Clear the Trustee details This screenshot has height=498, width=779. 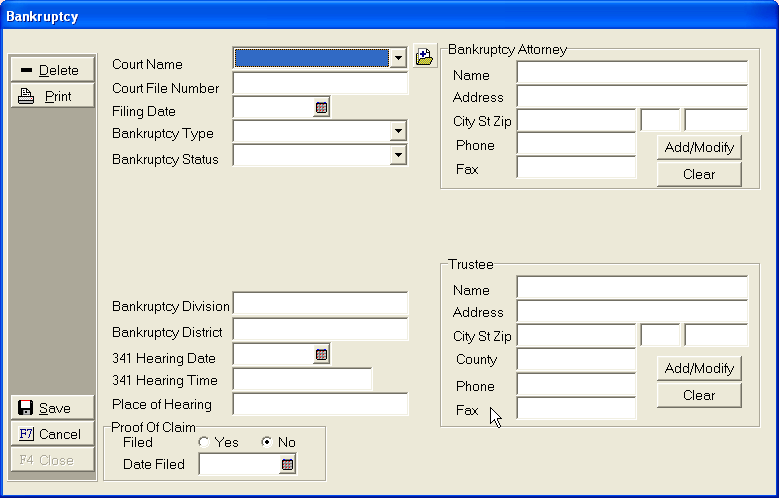pyautogui.click(x=699, y=395)
